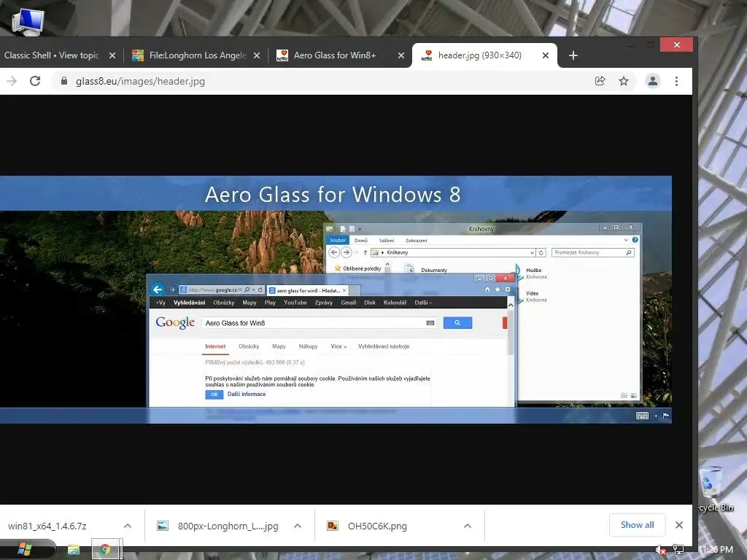Go forward in browser history
Viewport: 747px width, 560px height.
point(12,81)
